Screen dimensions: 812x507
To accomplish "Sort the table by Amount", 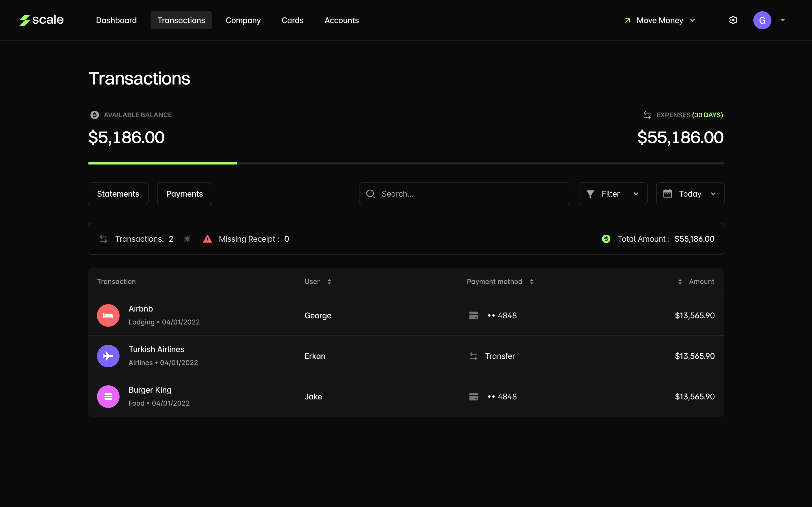I will tap(680, 282).
